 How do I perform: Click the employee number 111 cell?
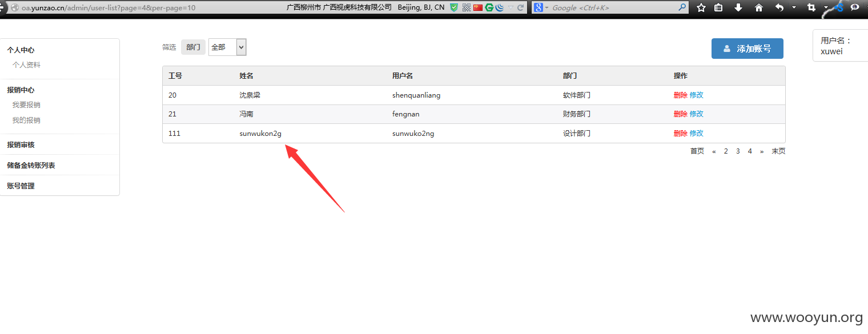click(x=174, y=134)
